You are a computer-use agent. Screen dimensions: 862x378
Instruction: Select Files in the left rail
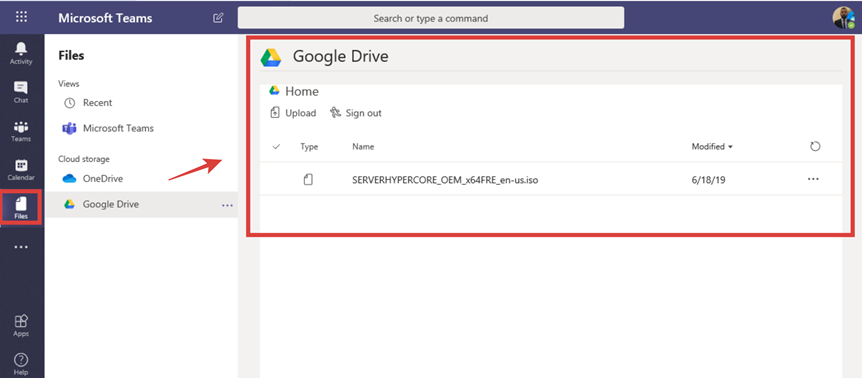pos(21,208)
